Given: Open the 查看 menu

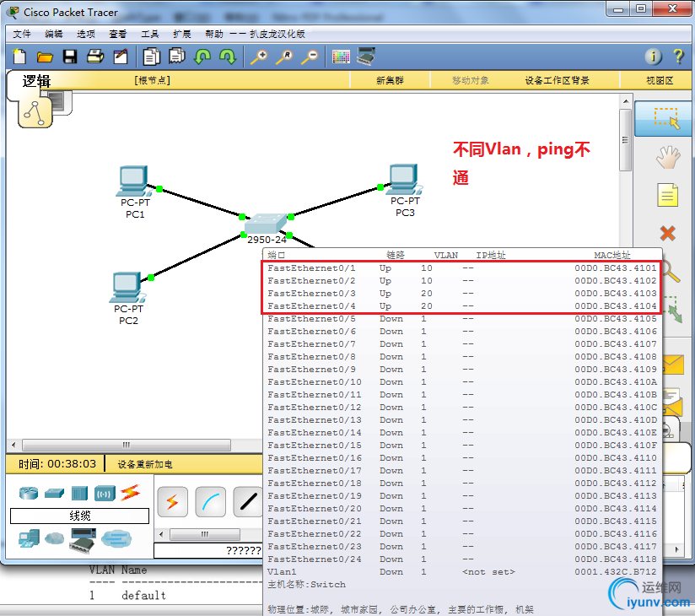Looking at the screenshot, I should [117, 34].
